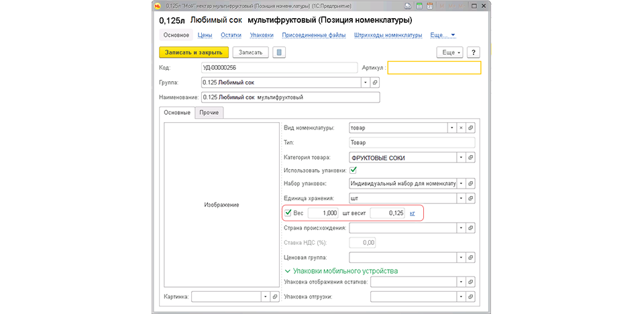Click the Записать и закрыть button
The height and width of the screenshot is (314, 644).
194,52
